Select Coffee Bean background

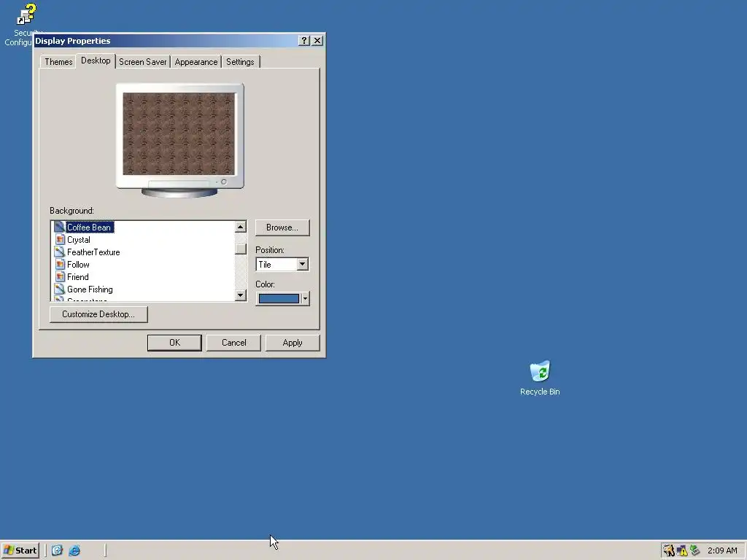click(88, 227)
